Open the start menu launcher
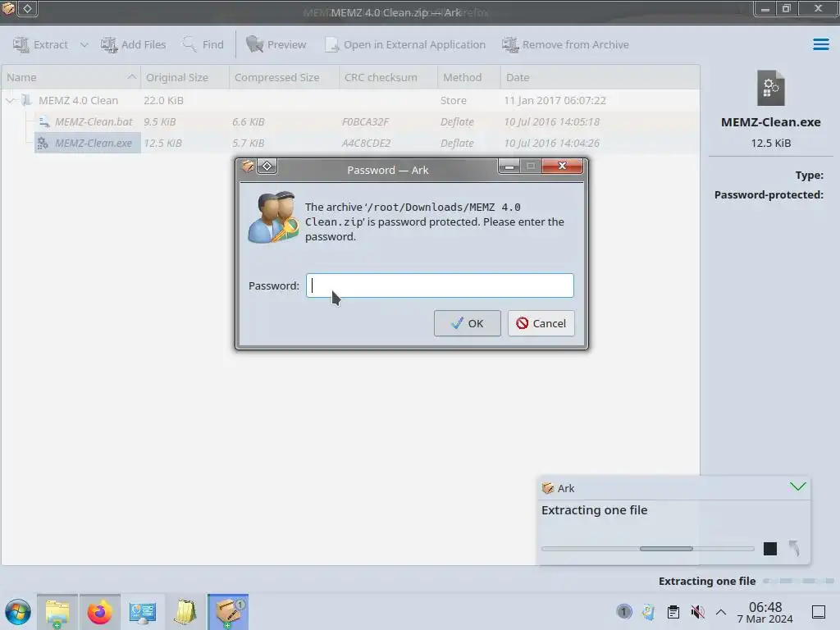 pyautogui.click(x=18, y=612)
